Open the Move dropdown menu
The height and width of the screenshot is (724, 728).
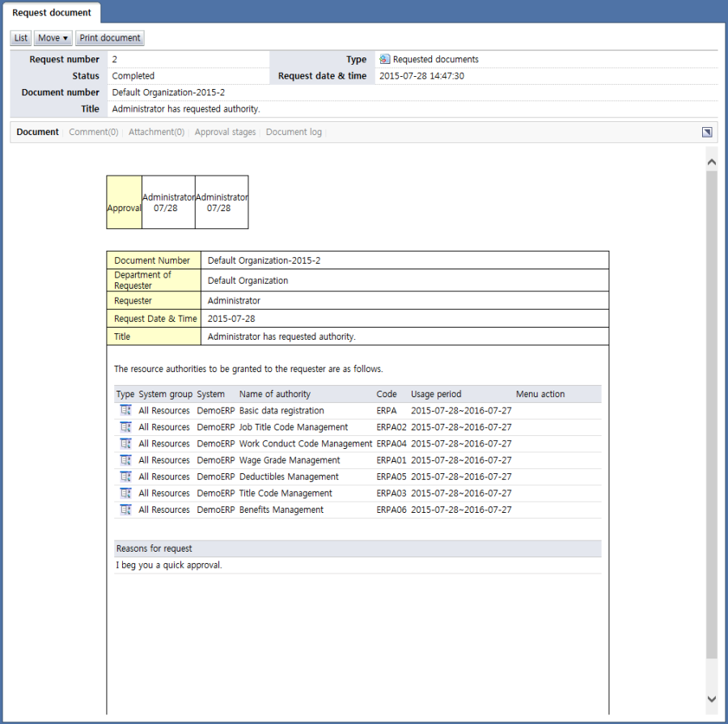pos(53,38)
